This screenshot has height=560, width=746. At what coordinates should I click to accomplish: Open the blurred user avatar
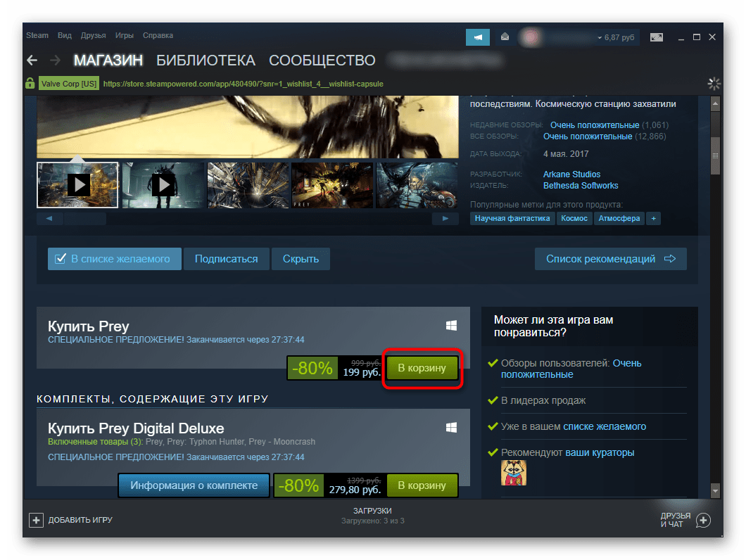pyautogui.click(x=531, y=37)
